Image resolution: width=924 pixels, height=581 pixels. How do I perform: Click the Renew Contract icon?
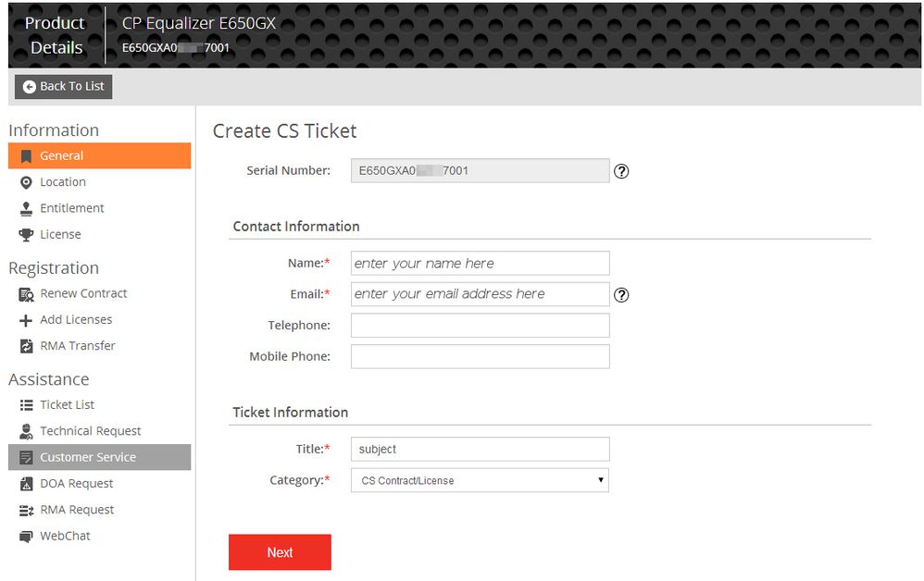(26, 294)
